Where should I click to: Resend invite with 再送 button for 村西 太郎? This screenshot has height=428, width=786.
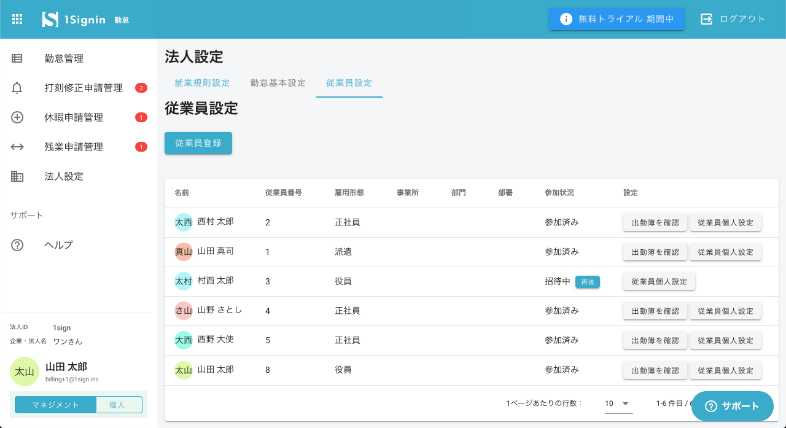click(x=587, y=282)
